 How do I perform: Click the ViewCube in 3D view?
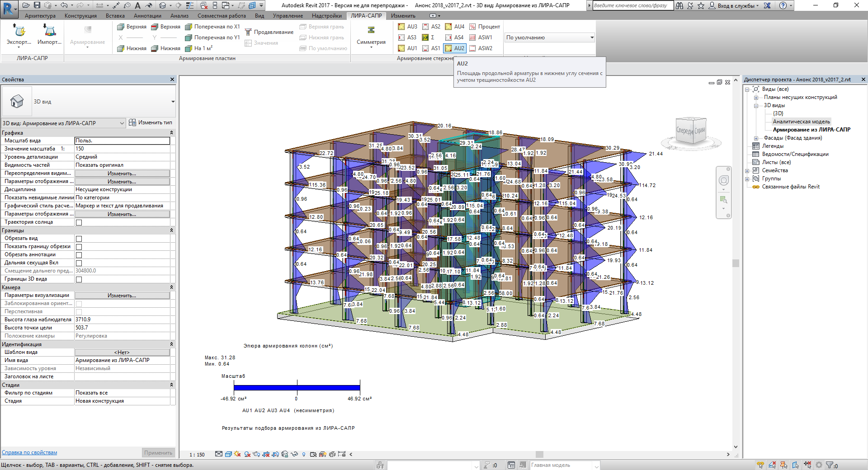click(x=690, y=131)
